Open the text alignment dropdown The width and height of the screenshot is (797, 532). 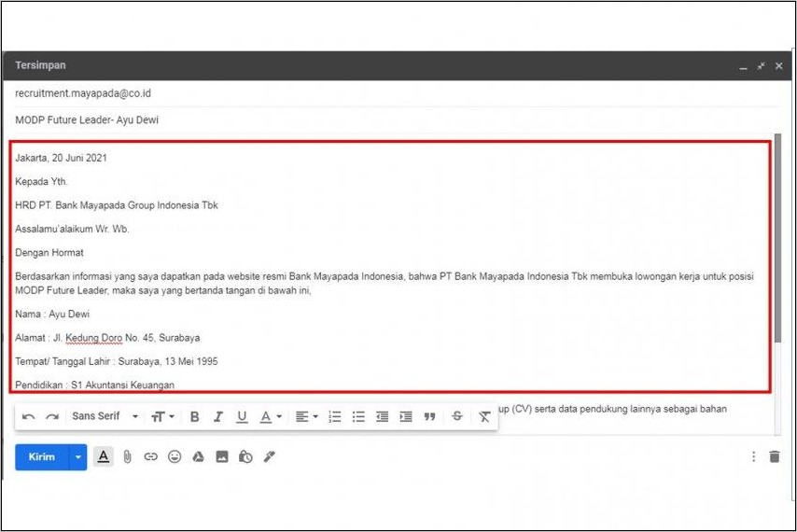click(x=306, y=416)
